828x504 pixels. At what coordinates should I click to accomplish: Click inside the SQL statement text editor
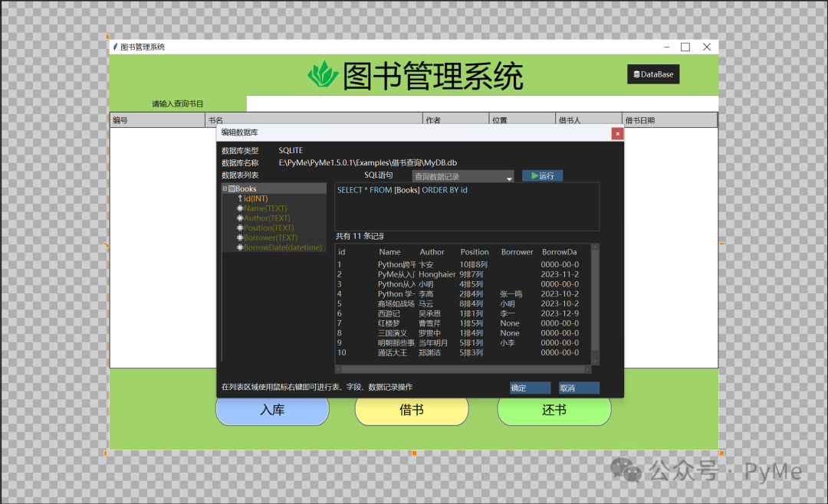467,207
